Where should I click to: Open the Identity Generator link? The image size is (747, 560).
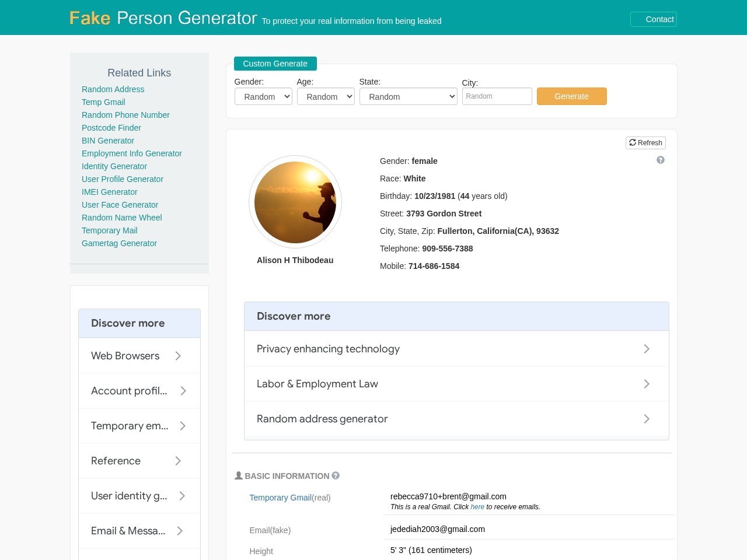coord(114,166)
